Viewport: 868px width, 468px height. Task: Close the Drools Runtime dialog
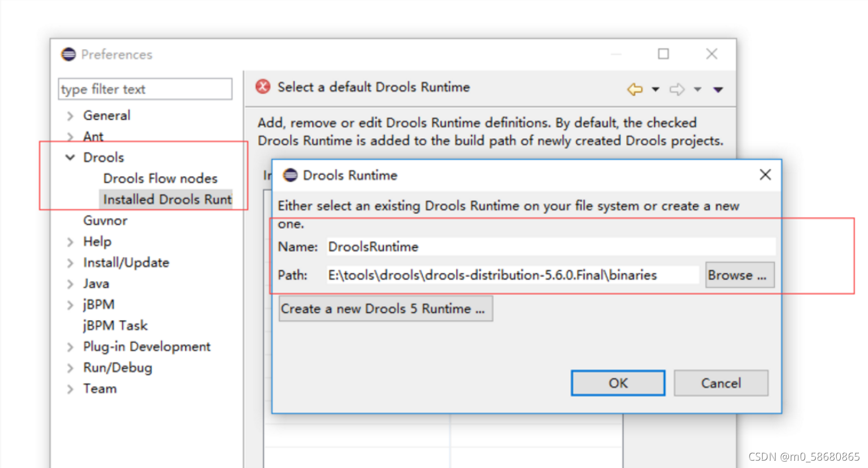[x=765, y=174]
